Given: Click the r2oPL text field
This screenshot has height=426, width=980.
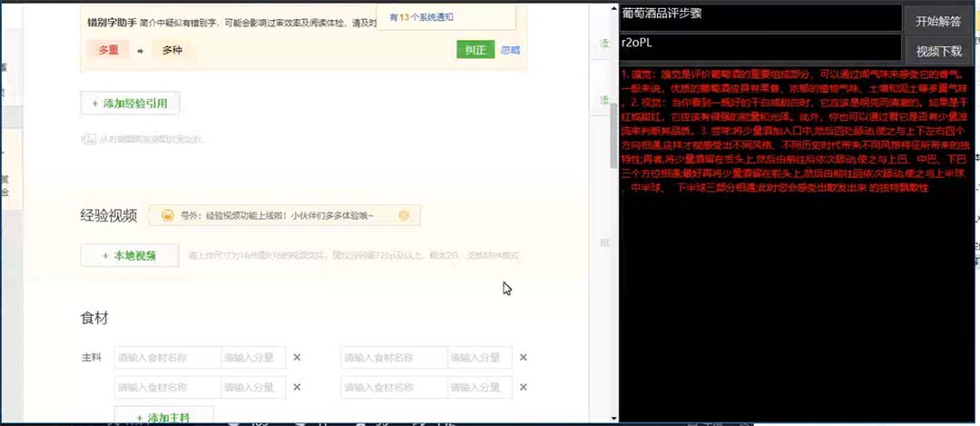Looking at the screenshot, I should [x=759, y=45].
